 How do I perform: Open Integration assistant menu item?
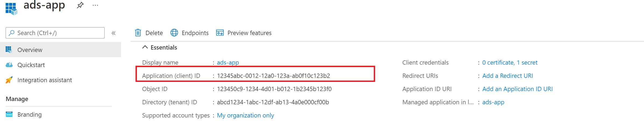(x=45, y=80)
